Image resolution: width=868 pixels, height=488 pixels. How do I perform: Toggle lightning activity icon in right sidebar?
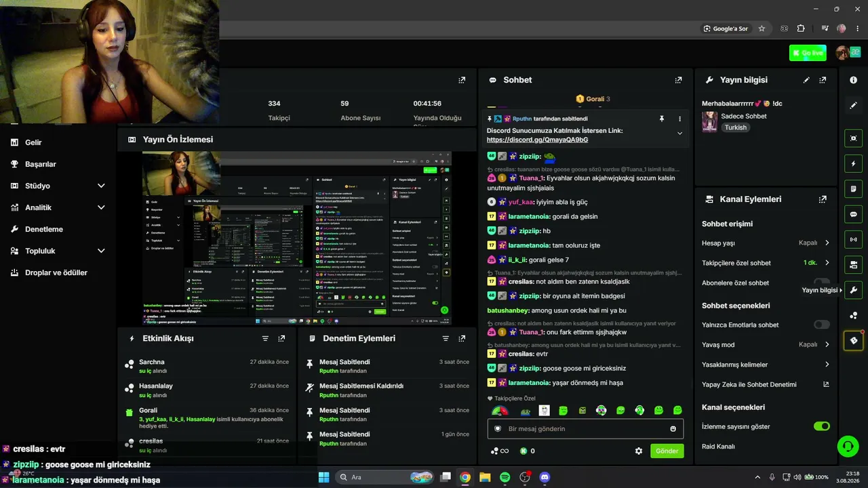click(x=853, y=163)
